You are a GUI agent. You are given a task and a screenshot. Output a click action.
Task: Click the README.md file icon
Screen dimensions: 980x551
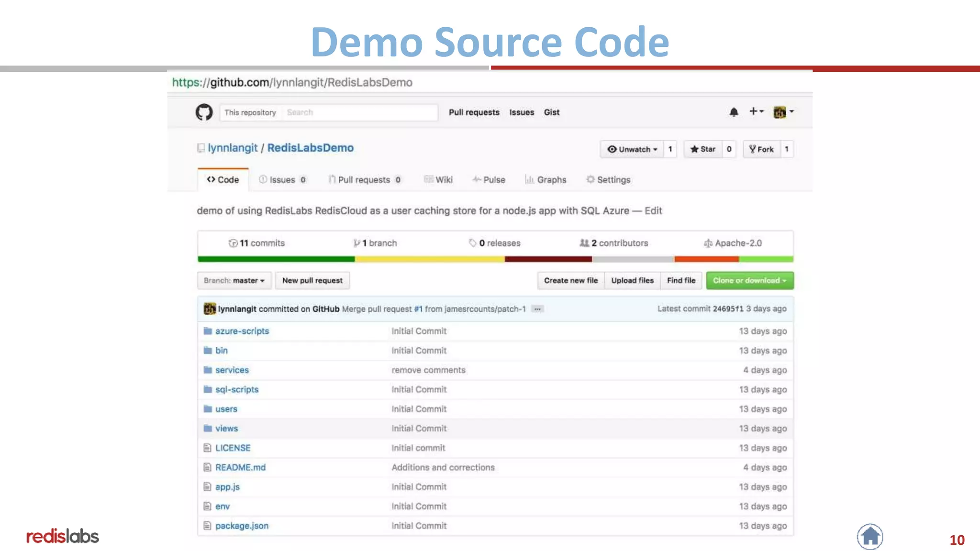click(x=207, y=467)
